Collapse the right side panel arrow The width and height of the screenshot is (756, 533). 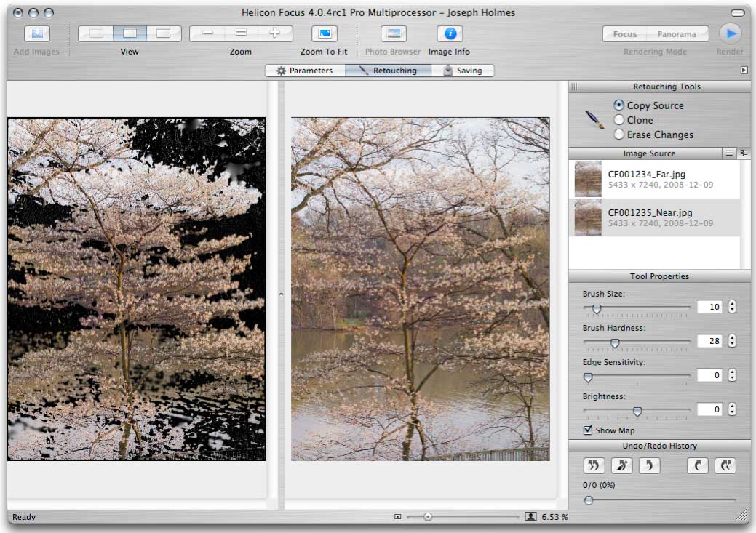(744, 71)
